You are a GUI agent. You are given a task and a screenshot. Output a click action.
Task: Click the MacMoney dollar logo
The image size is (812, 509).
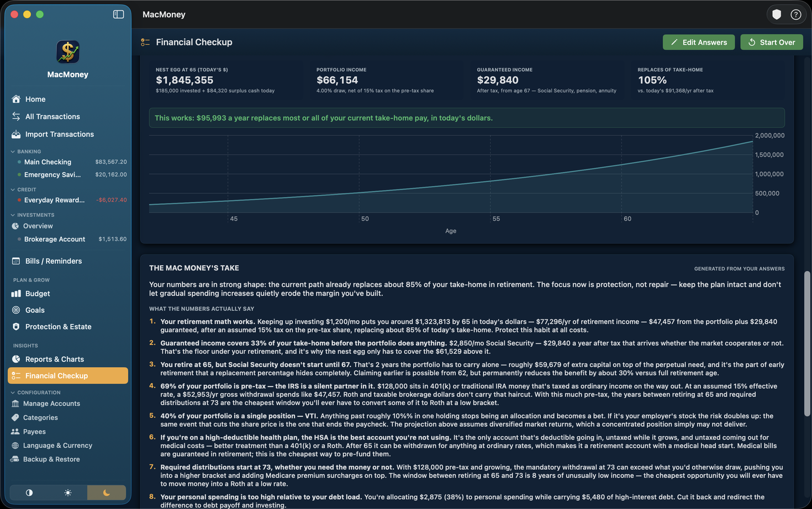click(x=68, y=52)
